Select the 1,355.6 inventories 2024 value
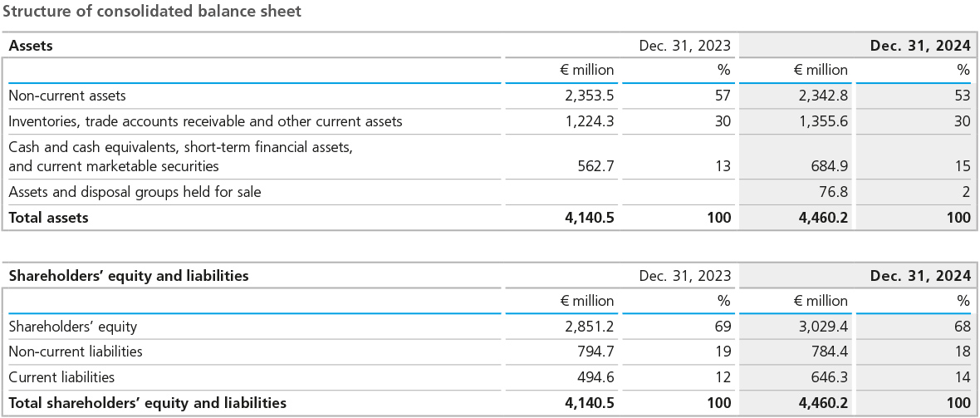The height and width of the screenshot is (418, 980). click(x=823, y=121)
